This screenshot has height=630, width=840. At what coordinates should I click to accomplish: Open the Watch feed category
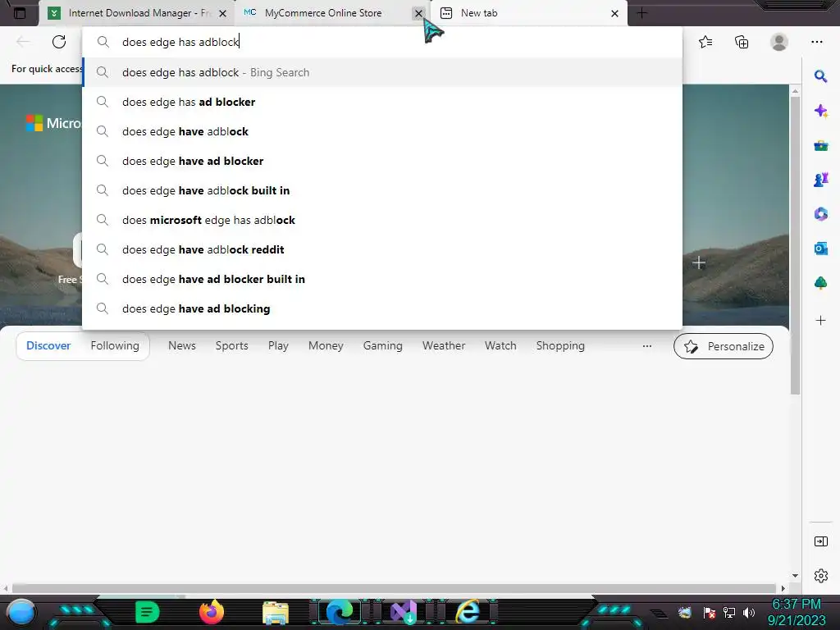point(500,345)
